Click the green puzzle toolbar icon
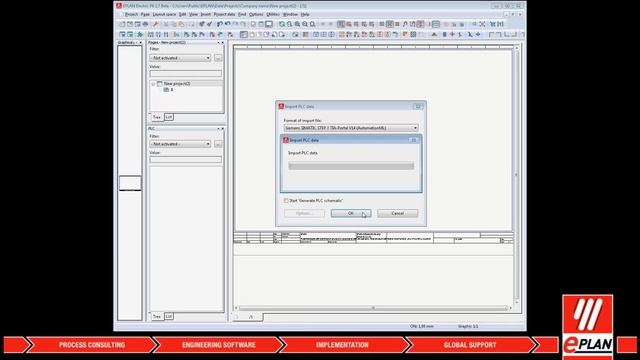This screenshot has width=640, height=360. (140, 35)
